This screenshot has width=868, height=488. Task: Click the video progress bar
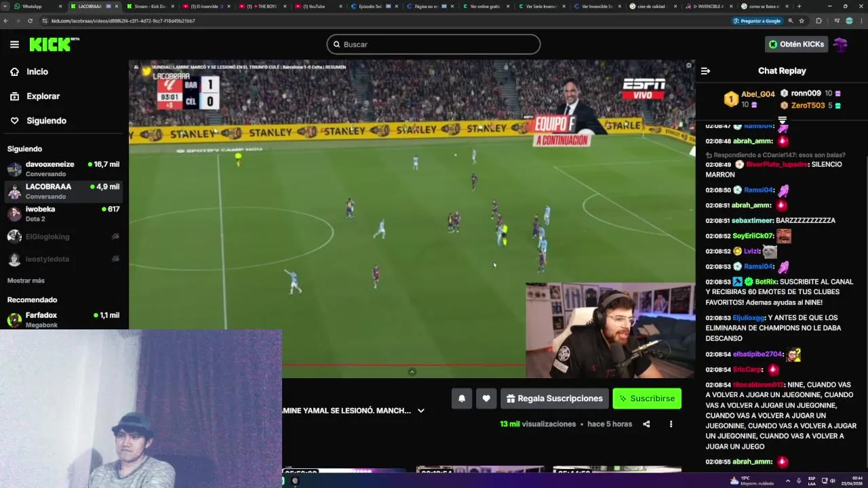click(403, 365)
